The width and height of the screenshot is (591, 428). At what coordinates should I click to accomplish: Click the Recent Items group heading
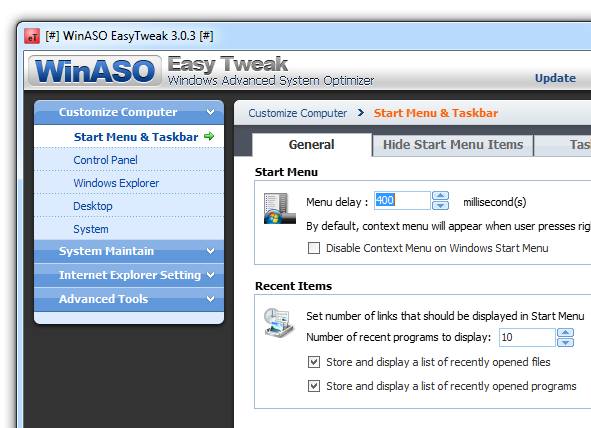click(293, 286)
